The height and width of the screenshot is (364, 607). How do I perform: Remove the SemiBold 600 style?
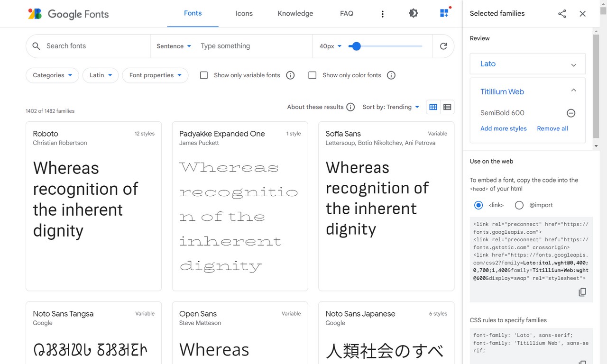[x=571, y=113]
